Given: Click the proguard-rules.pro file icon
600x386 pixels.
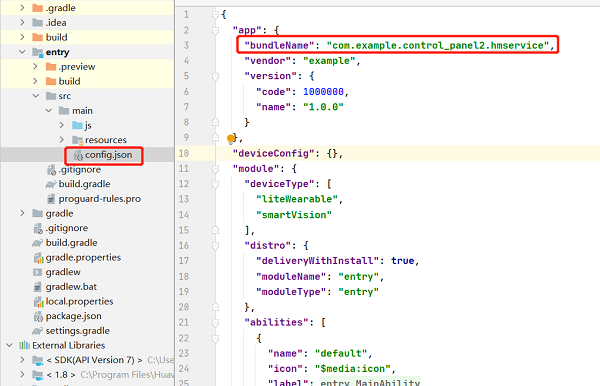Looking at the screenshot, I should click(x=51, y=199).
